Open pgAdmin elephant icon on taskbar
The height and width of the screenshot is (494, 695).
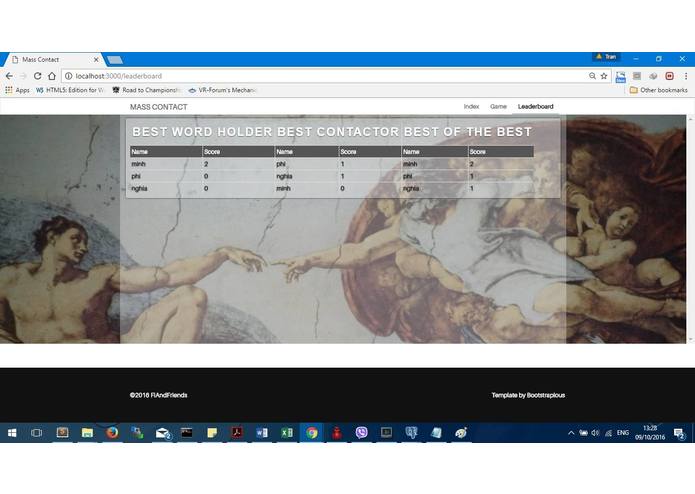pyautogui.click(x=411, y=432)
